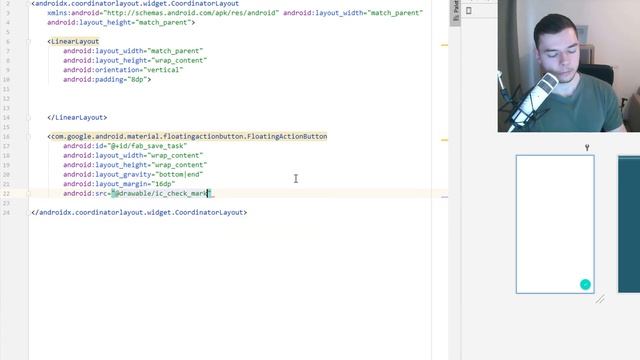Click the @drawable/ic_check_mark src value
640x360 pixels.
(161, 193)
